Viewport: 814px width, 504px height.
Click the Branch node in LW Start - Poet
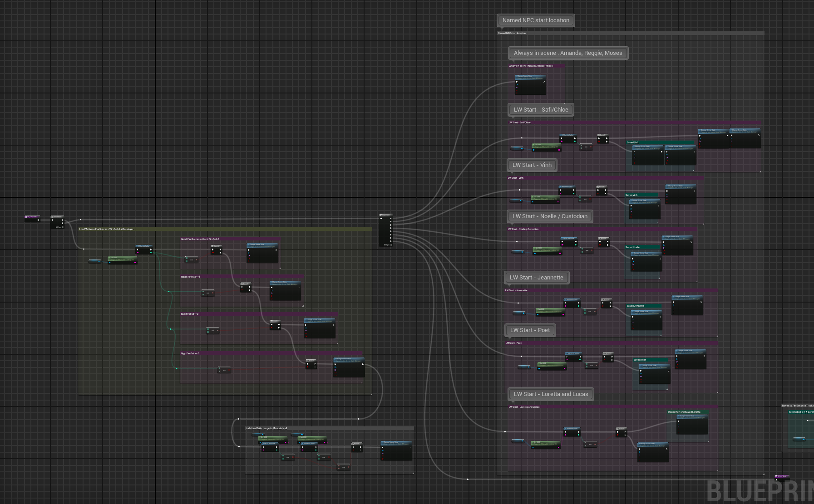[608, 357]
